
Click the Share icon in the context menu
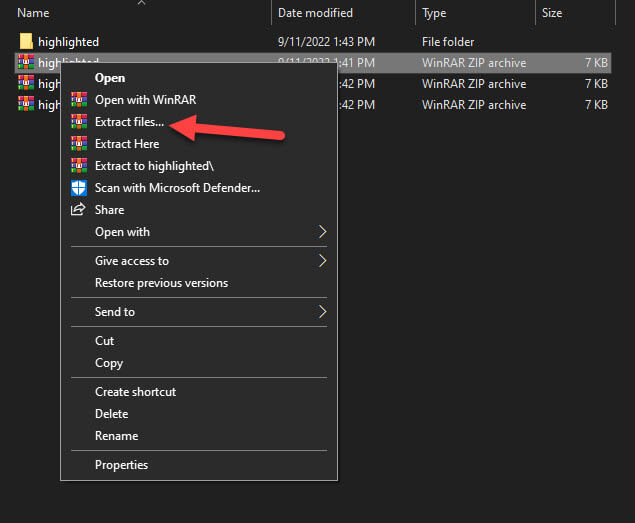click(78, 210)
